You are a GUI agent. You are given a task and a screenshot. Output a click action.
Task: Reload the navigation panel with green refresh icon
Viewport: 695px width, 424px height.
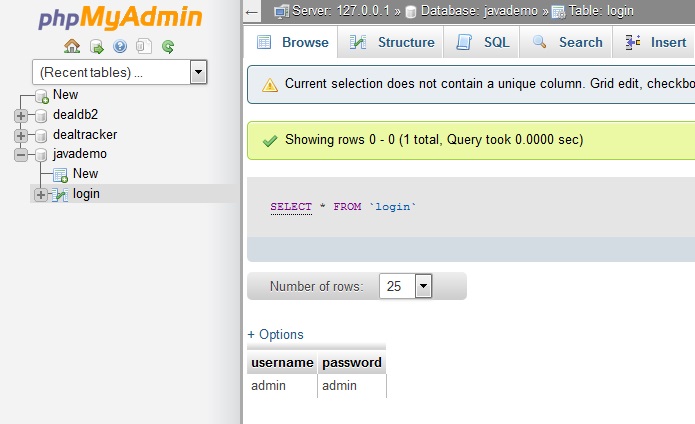(x=168, y=46)
